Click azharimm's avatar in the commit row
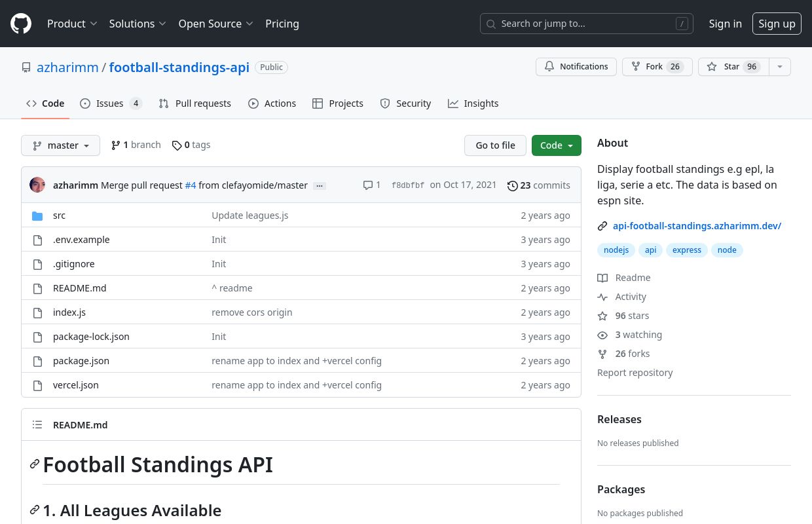This screenshot has height=524, width=812. [x=37, y=185]
